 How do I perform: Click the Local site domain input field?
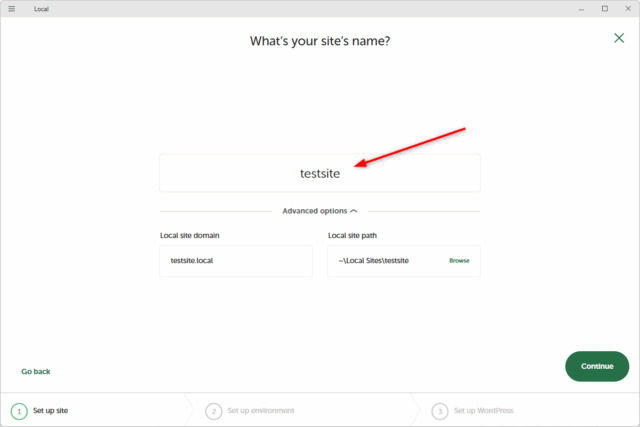235,261
